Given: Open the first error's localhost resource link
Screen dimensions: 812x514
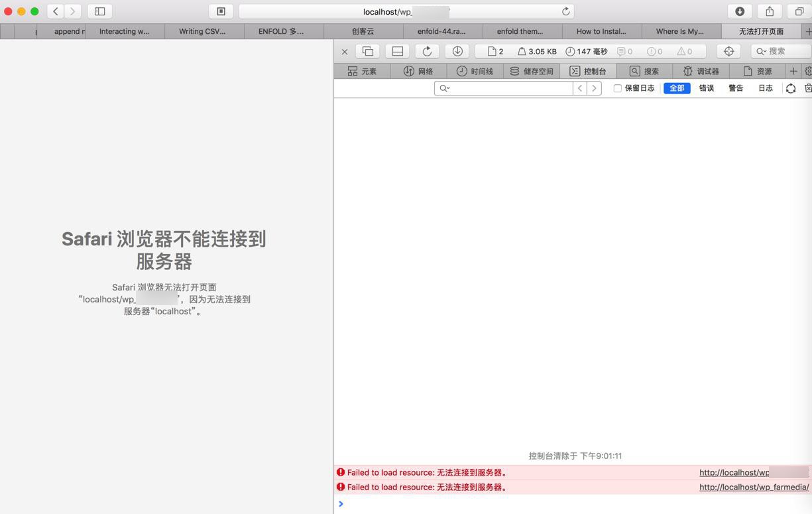Looking at the screenshot, I should click(754, 472).
